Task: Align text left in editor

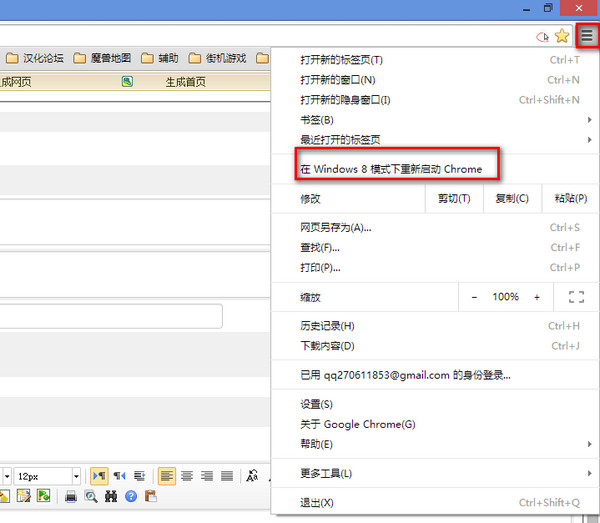Action: (167, 476)
